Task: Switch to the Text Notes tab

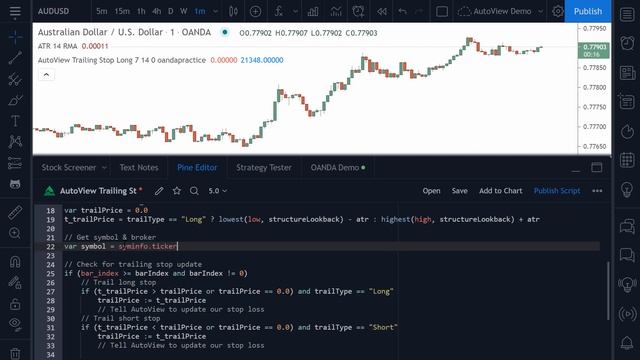Action: click(139, 168)
